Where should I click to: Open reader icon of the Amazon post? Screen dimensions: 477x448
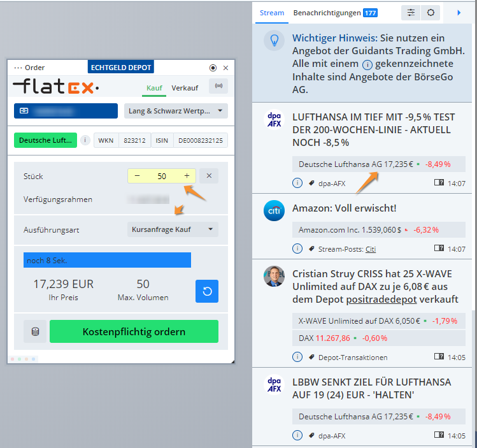(439, 249)
